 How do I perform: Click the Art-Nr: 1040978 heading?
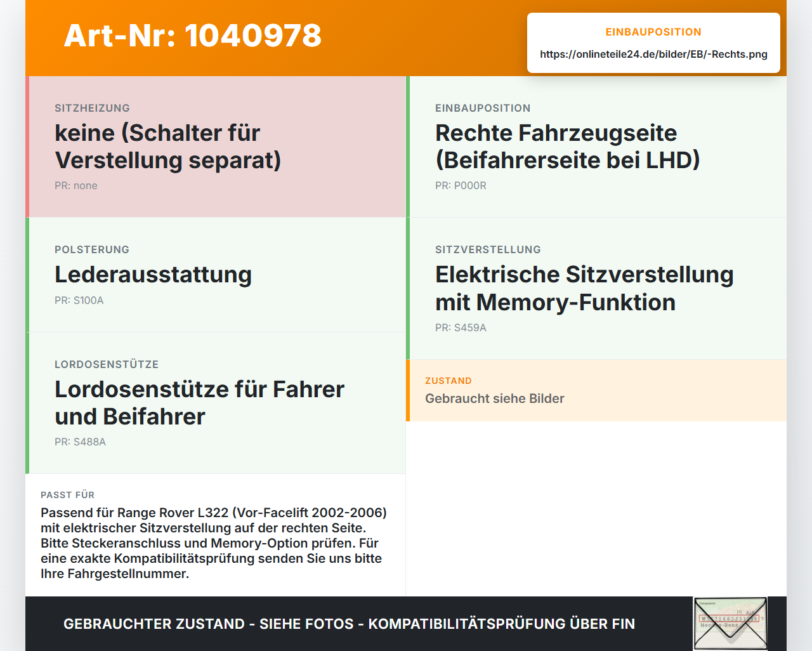(193, 36)
